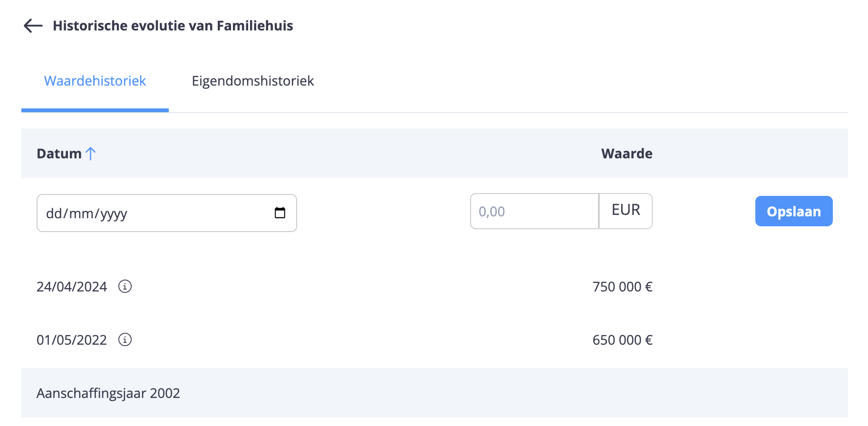Select the Waardehistoriek tab
Viewport: 868px width, 426px height.
point(95,81)
